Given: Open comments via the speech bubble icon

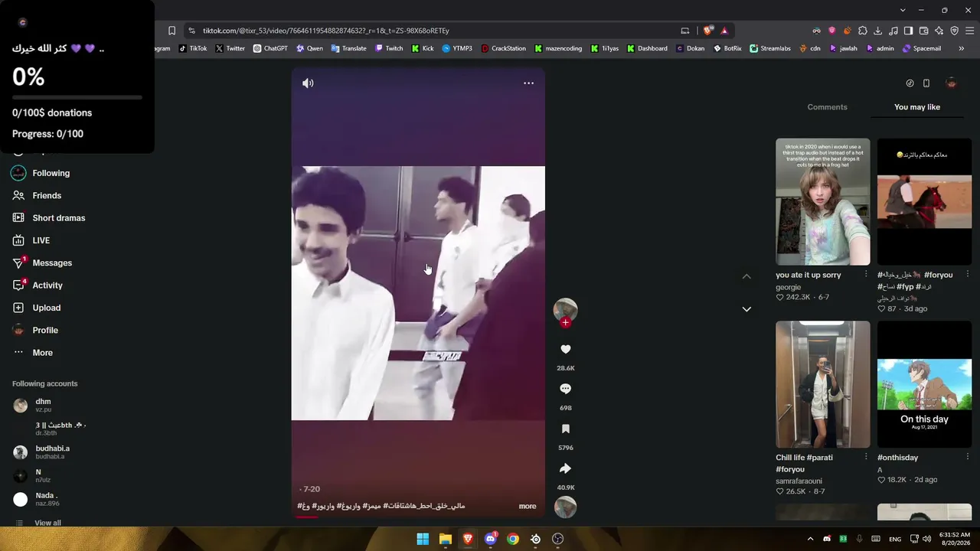Looking at the screenshot, I should tap(565, 389).
